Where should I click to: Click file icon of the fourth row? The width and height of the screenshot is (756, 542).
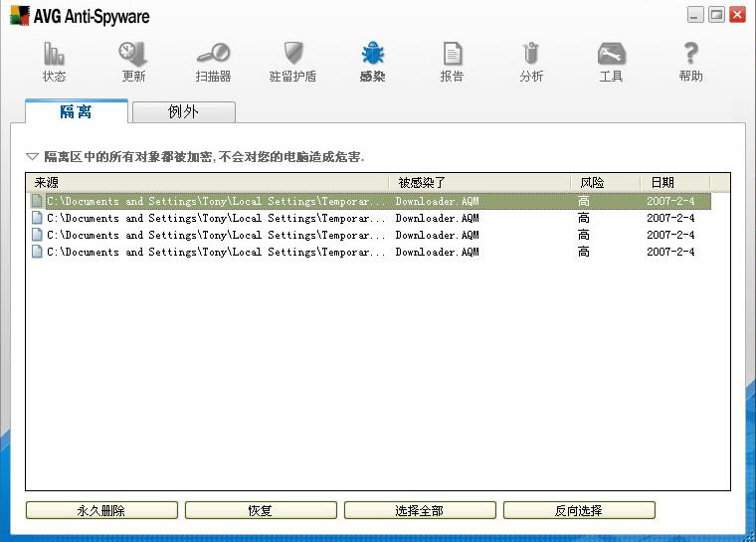37,252
